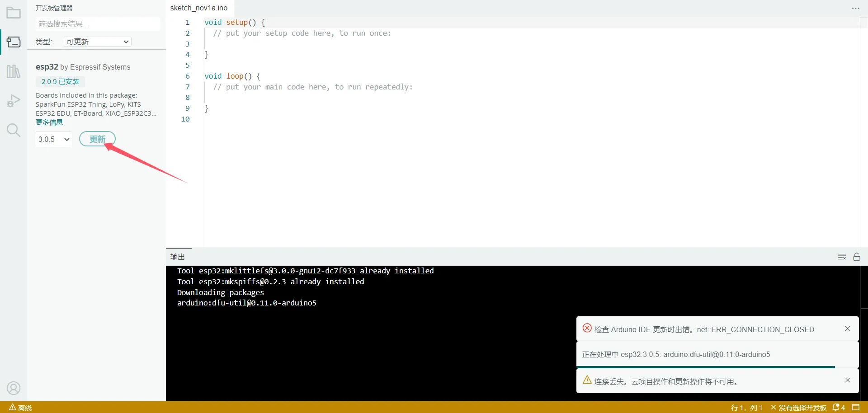
Task: Open the Debug panel icon
Action: 14,101
